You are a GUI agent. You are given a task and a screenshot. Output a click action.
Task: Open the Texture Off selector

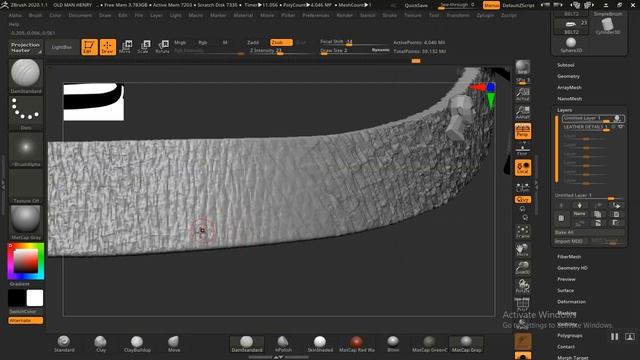pyautogui.click(x=26, y=186)
